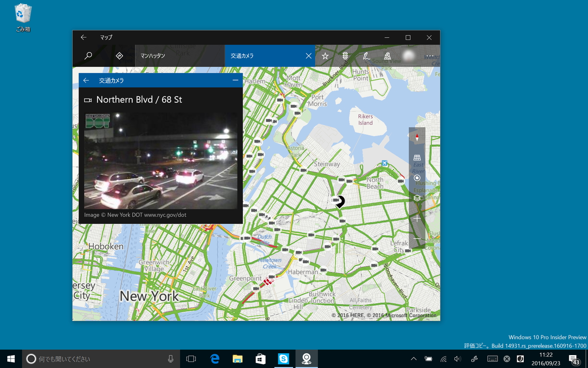
Task: Open Skype from the taskbar
Action: click(283, 359)
